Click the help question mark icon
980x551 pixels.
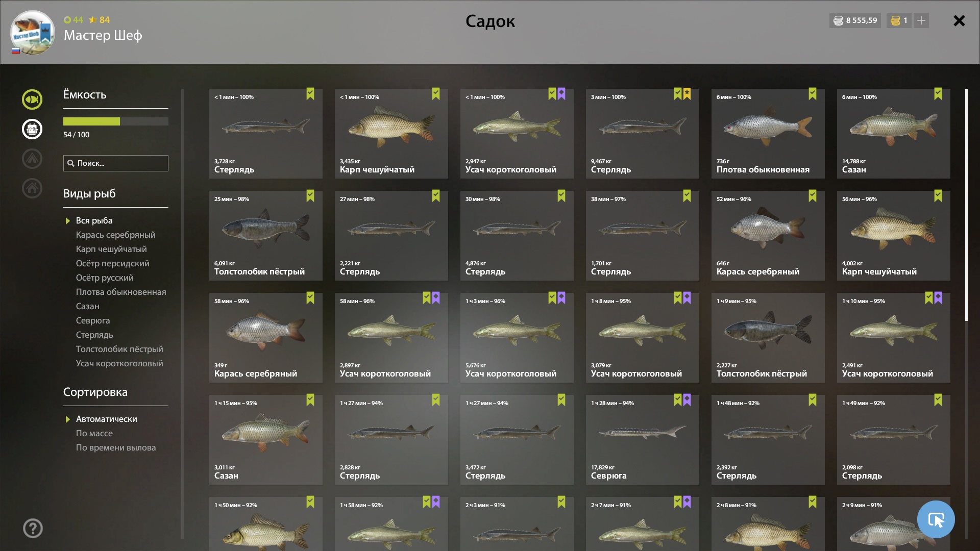click(x=33, y=529)
